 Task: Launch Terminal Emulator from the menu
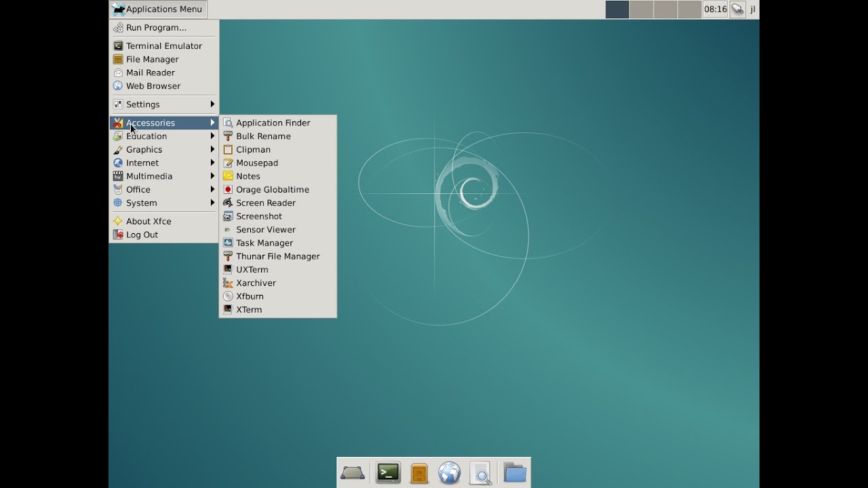point(164,46)
